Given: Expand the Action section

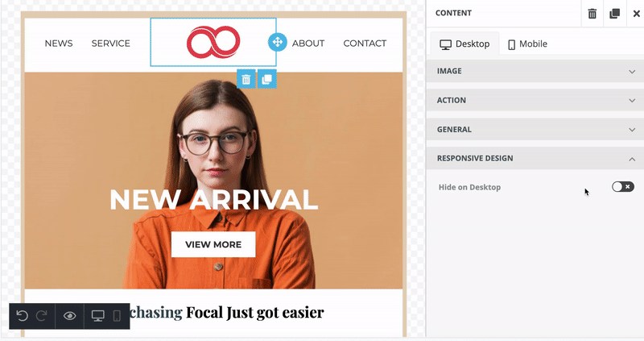Looking at the screenshot, I should click(535, 101).
